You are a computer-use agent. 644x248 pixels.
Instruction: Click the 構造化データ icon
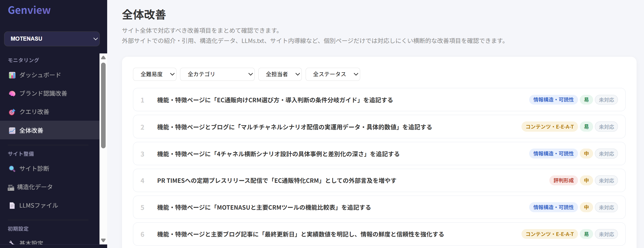[x=11, y=187]
